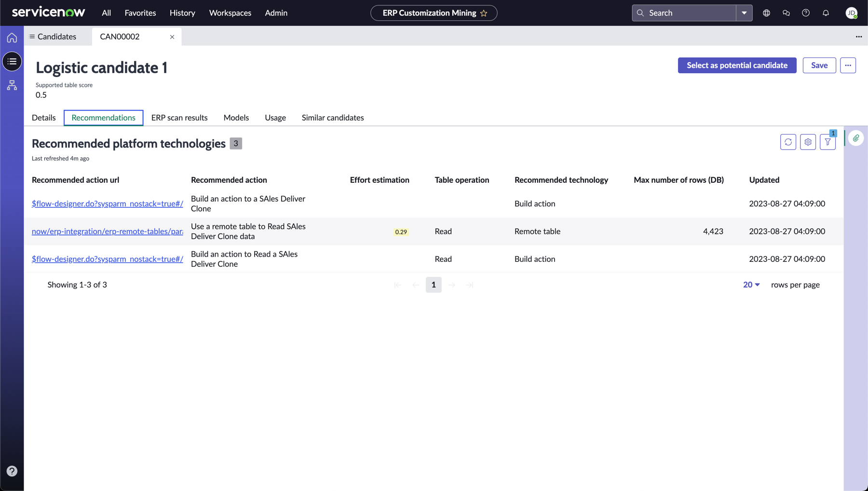Open the Usage tab
868x491 pixels.
point(275,118)
